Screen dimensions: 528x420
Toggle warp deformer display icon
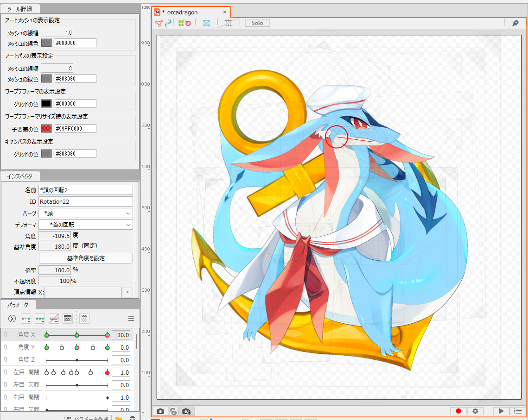(181, 23)
